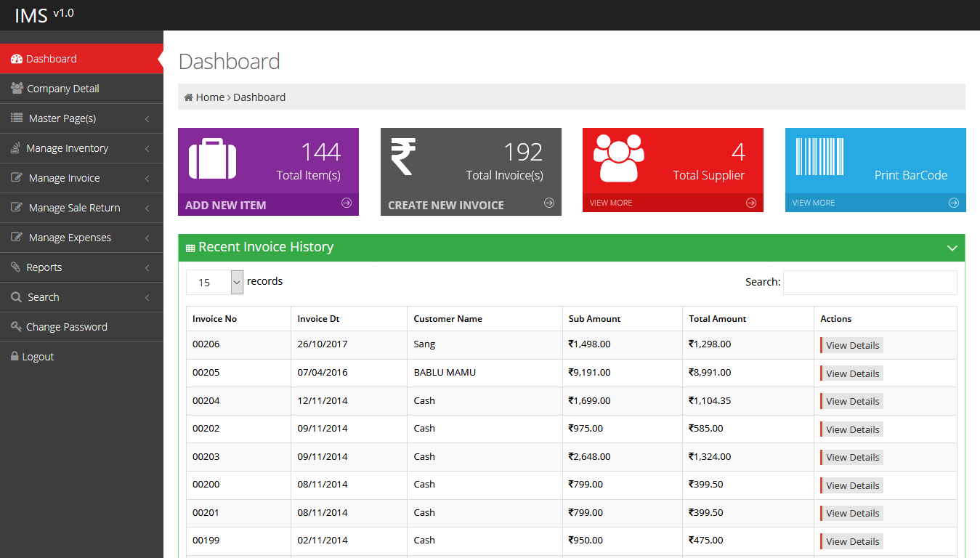Click the home icon in the breadcrumb
The image size is (980, 558).
point(188,97)
